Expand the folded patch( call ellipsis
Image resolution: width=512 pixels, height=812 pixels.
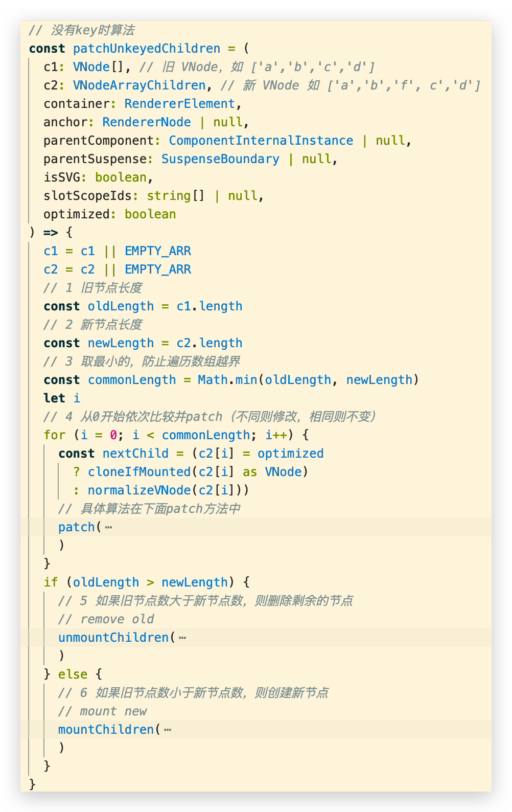[x=108, y=527]
